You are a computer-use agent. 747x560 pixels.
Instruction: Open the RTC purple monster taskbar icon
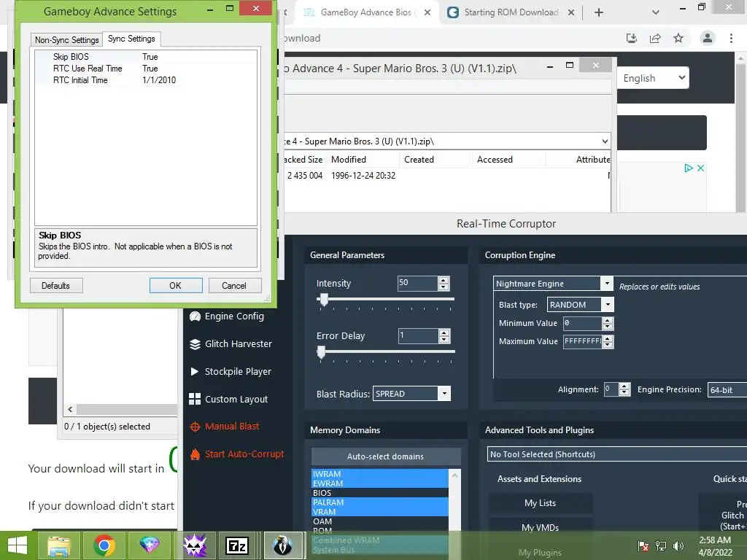coord(194,545)
